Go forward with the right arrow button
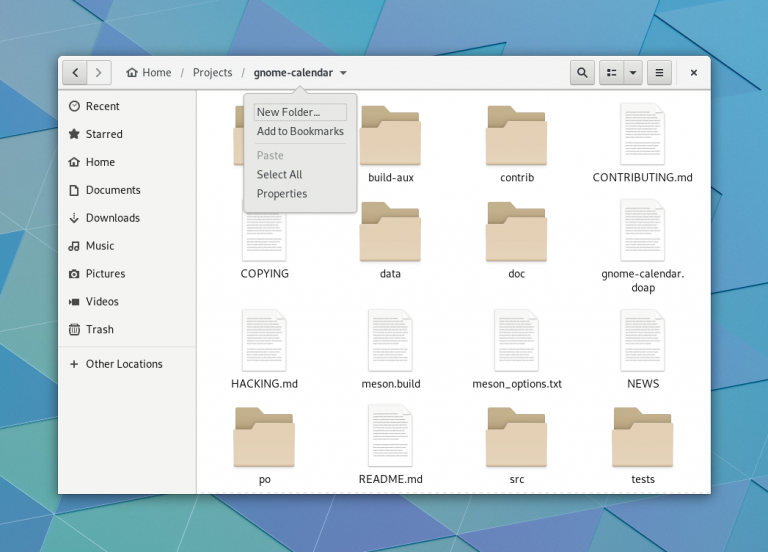Image resolution: width=768 pixels, height=552 pixels. pos(99,73)
